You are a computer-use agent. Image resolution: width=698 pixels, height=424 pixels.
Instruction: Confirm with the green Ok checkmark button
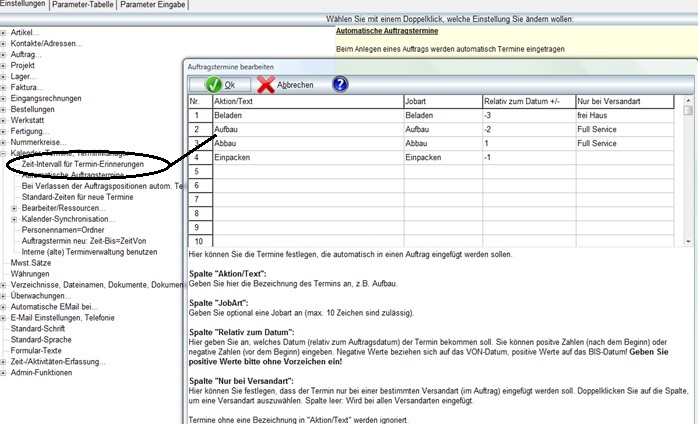tap(220, 85)
